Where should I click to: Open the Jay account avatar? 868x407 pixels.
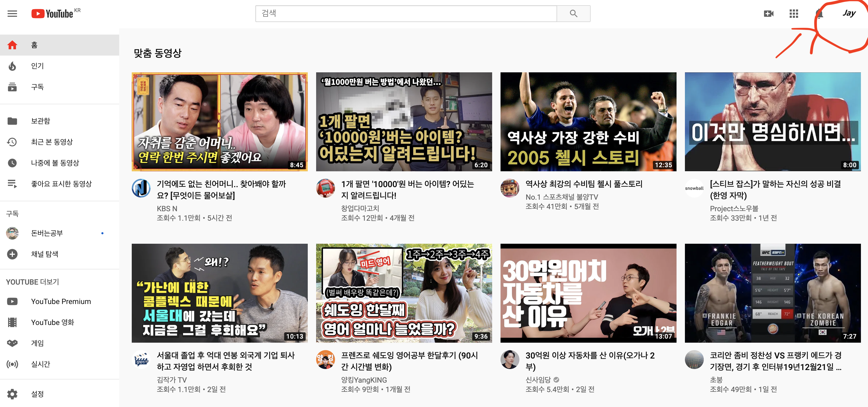click(x=849, y=13)
